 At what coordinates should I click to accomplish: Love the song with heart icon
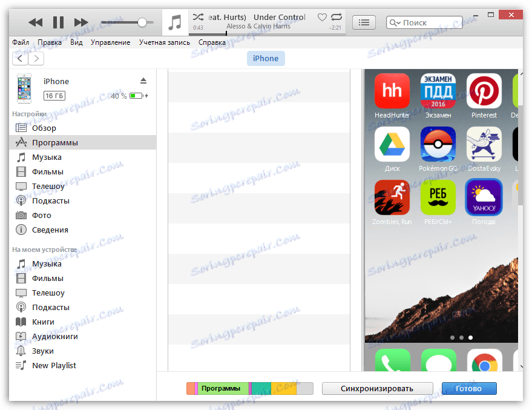(x=322, y=17)
